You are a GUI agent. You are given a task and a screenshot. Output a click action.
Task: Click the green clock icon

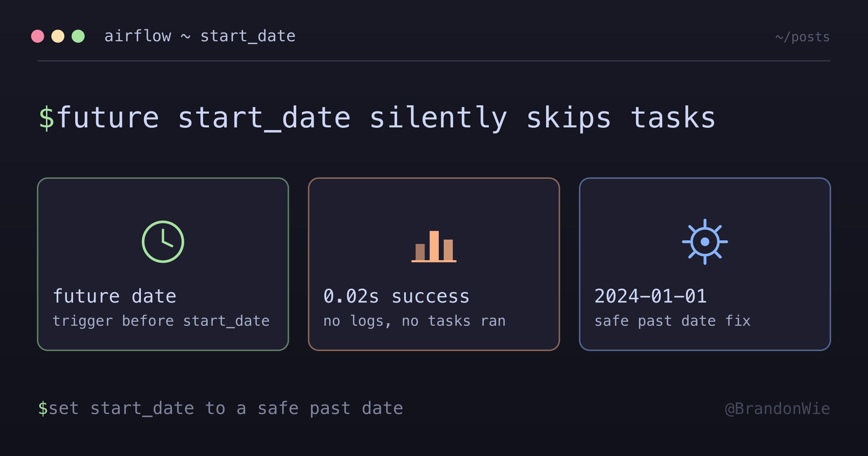tap(163, 242)
